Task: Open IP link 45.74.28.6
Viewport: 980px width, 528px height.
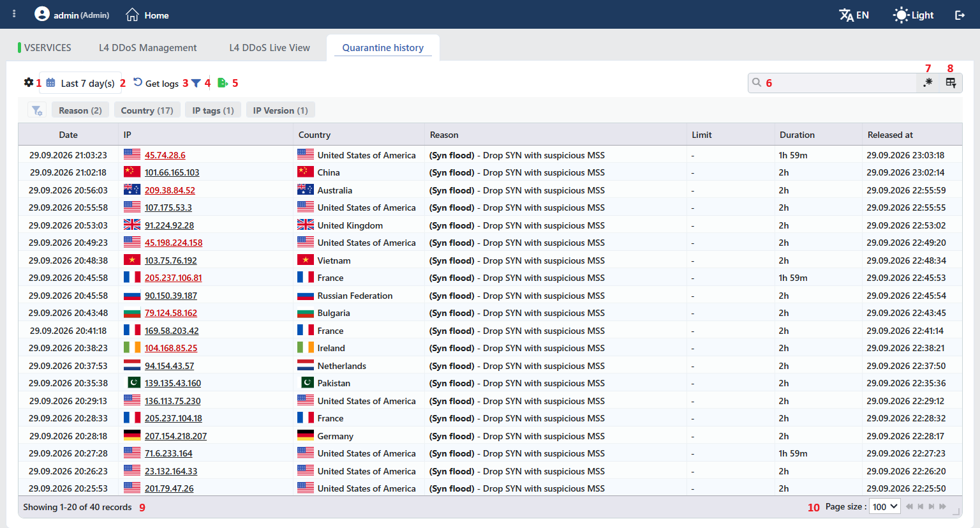Action: (165, 155)
